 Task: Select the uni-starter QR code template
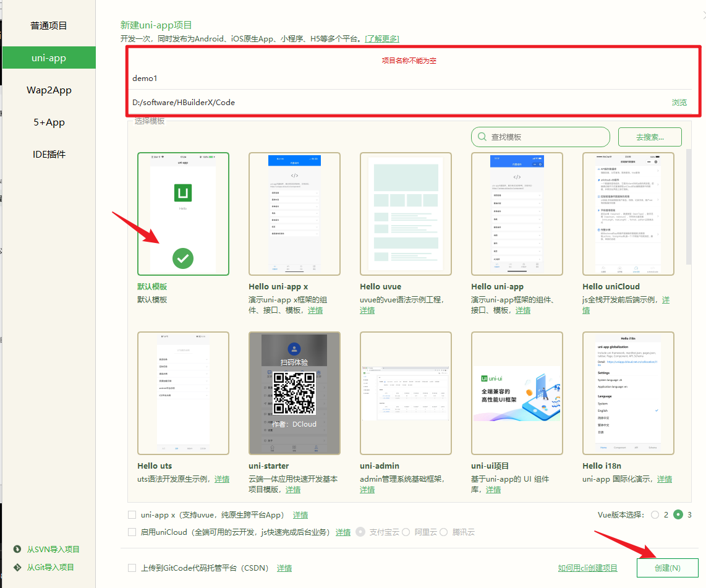(x=294, y=393)
